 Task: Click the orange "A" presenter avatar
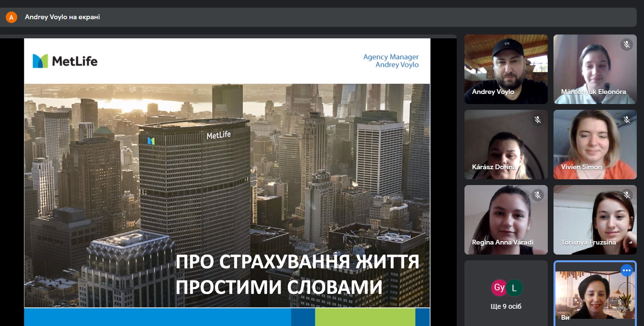point(11,17)
